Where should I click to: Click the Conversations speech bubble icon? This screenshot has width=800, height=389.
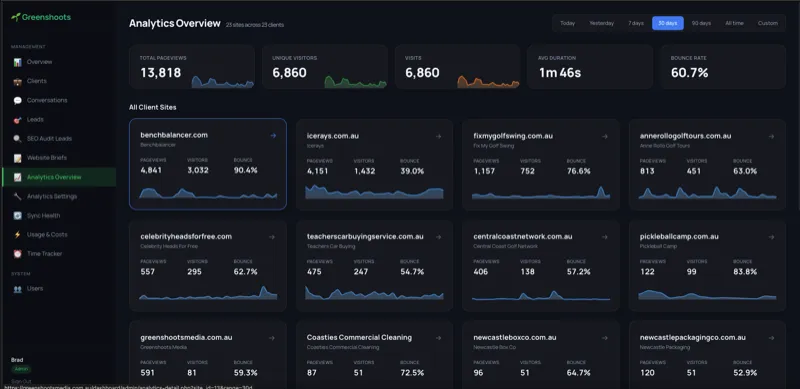coord(18,101)
